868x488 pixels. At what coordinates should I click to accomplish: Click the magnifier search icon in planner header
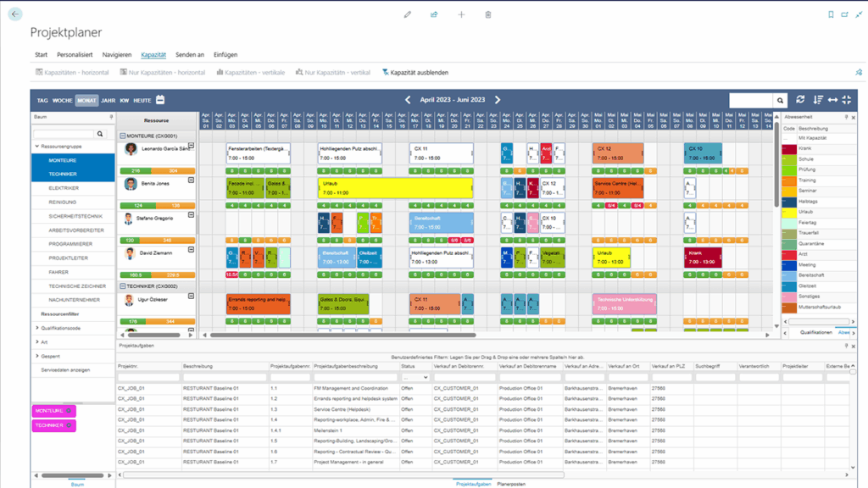780,100
